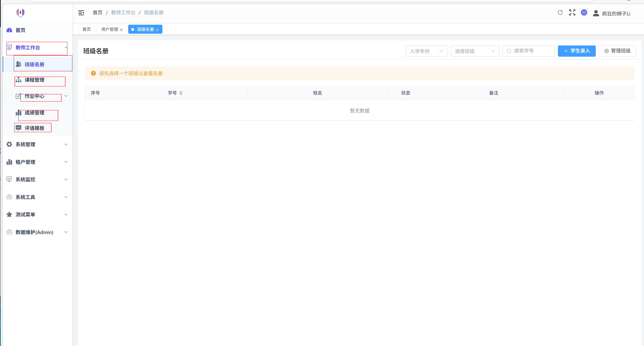Viewport: 644px width, 346px height.
Task: Sort table by 学号 column
Action: (x=181, y=93)
